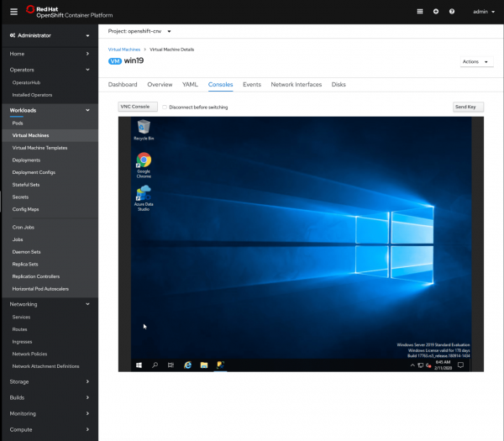The width and height of the screenshot is (504, 441).
Task: Click the Virtual Machines breadcrumb link
Action: click(x=124, y=50)
